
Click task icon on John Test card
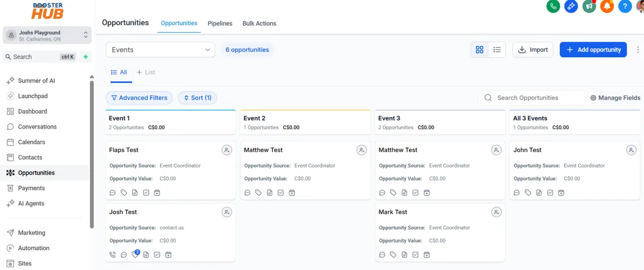tap(550, 193)
